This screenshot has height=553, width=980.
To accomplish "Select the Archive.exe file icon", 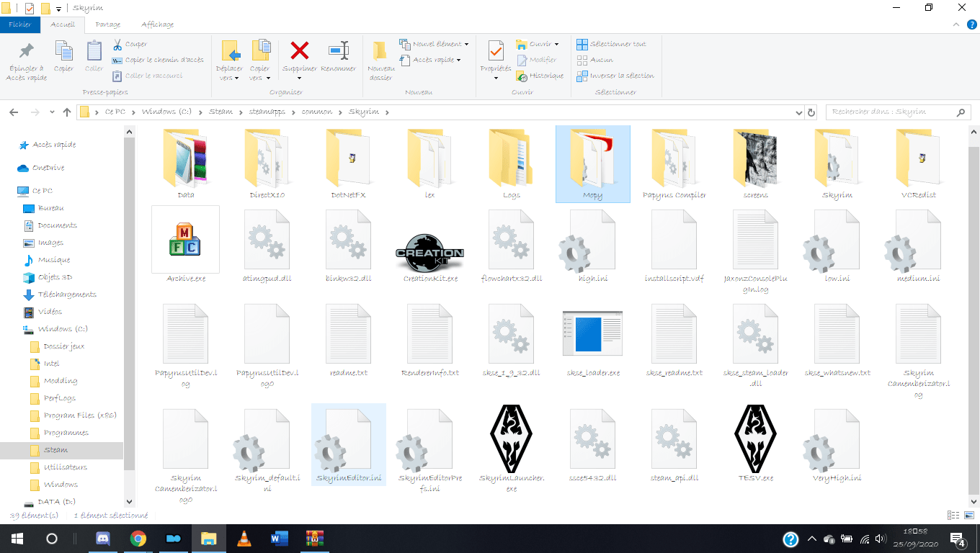I will [x=185, y=240].
